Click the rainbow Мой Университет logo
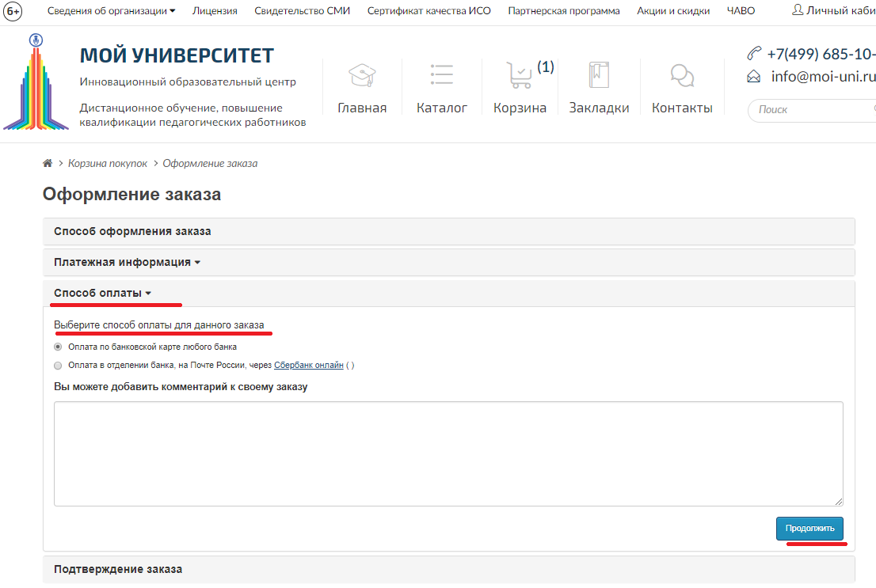Viewport: 876px width, 588px height. [36, 84]
